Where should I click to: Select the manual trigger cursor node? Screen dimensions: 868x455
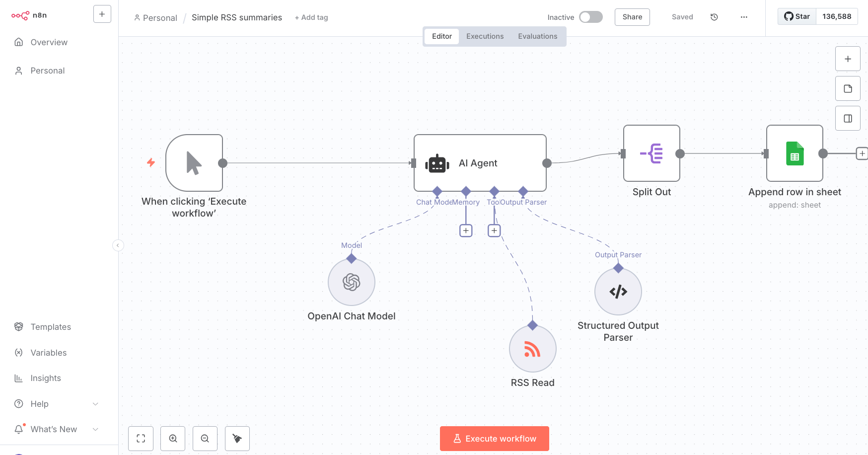tap(194, 163)
